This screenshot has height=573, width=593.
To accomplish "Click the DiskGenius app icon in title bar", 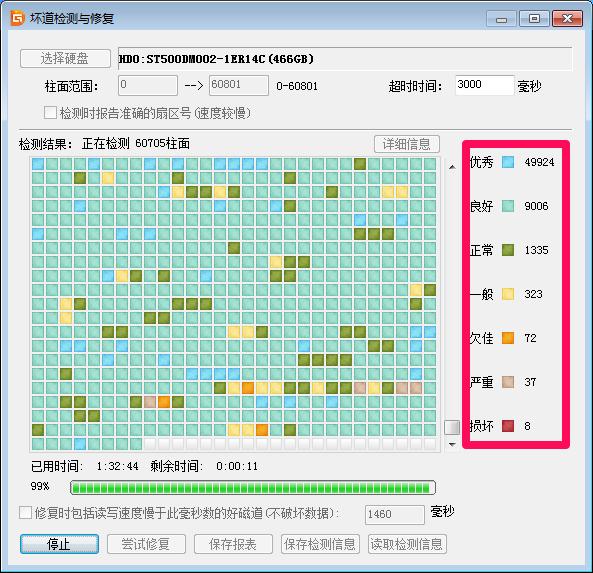I will (x=17, y=18).
